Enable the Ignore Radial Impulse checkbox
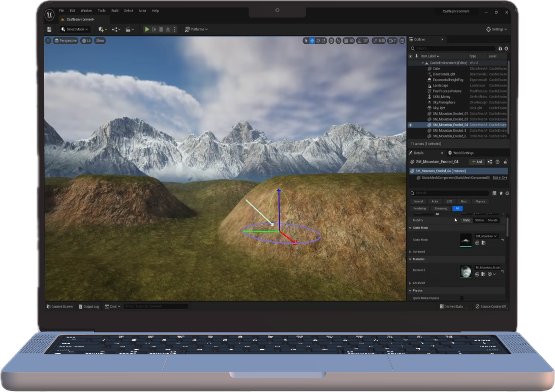Screen dimensions: 555x392 pos(461,298)
